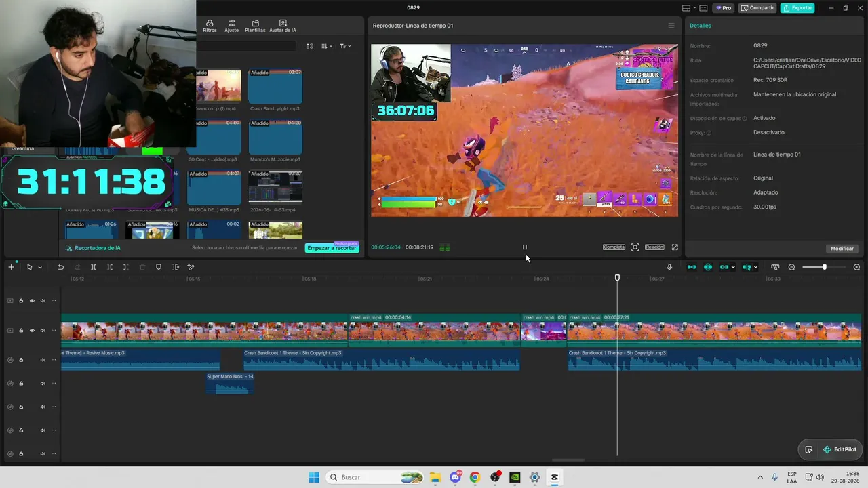868x488 pixels.
Task: Delete the selected clip with trash icon
Action: [x=142, y=267]
